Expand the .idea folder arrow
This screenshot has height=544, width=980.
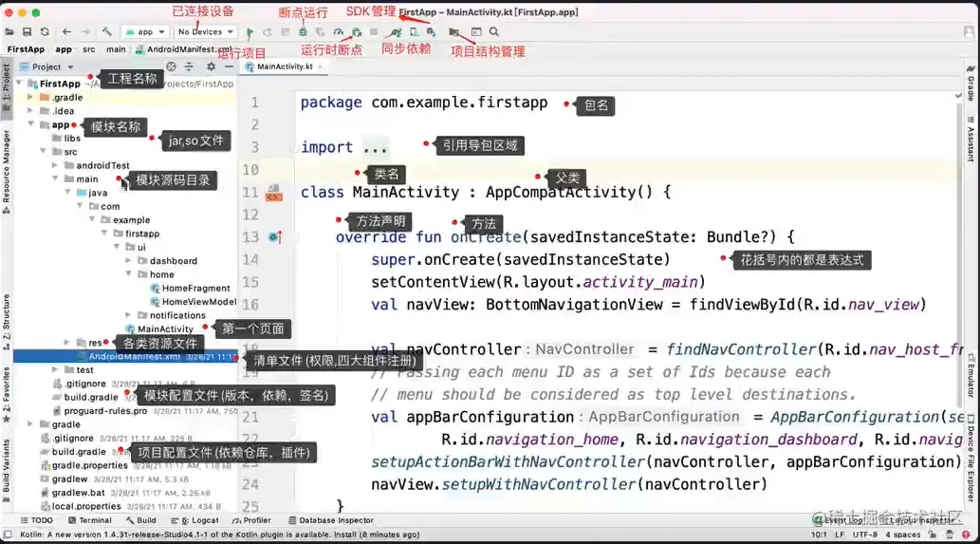[x=30, y=111]
